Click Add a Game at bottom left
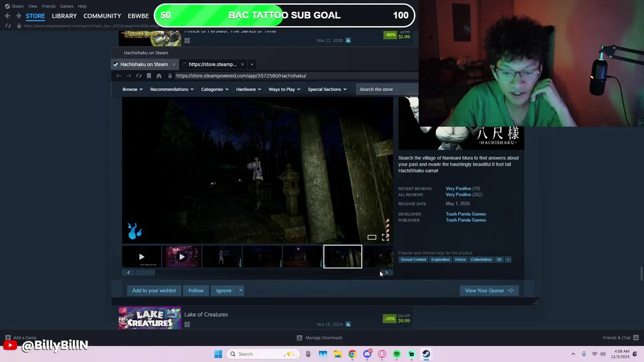The width and height of the screenshot is (644, 362). click(x=21, y=338)
